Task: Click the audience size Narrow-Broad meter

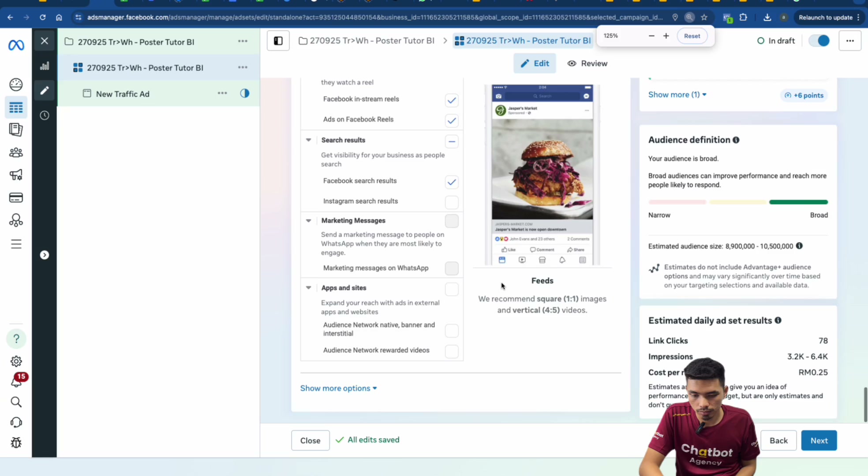Action: 738,202
